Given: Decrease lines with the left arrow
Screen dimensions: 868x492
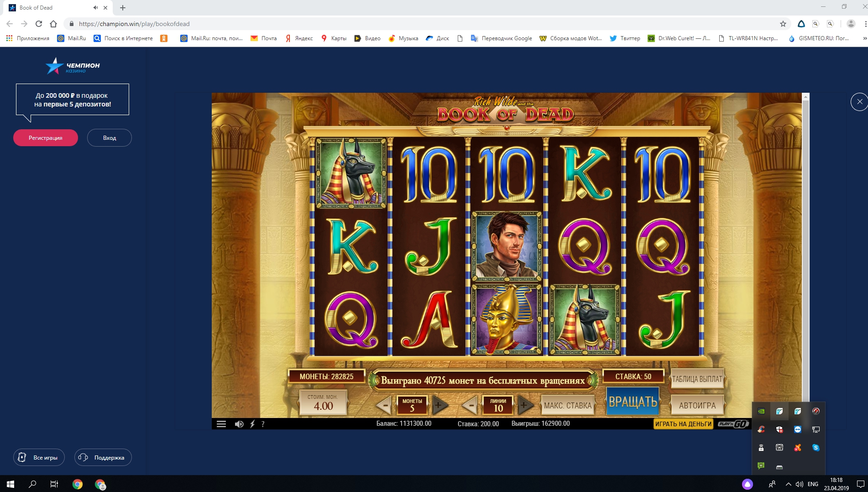Looking at the screenshot, I should pyautogui.click(x=471, y=405).
